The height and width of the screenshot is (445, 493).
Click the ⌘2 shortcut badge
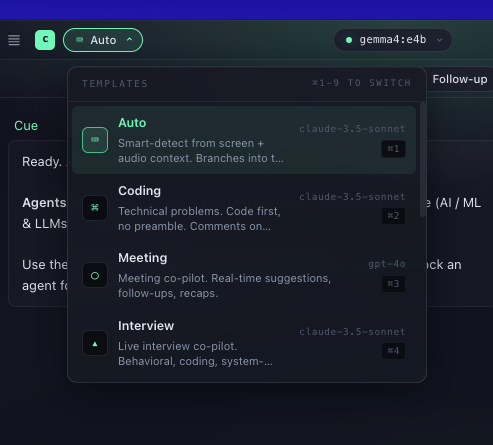coord(393,216)
